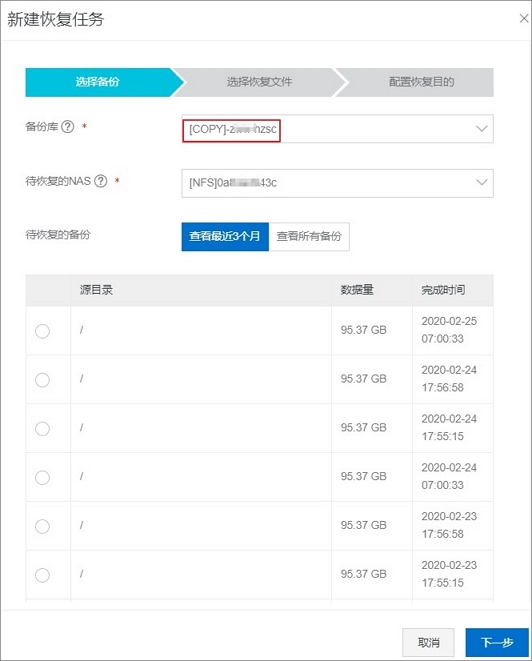Go to the 选择恢复文件 step
This screenshot has height=661, width=532.
click(x=259, y=82)
